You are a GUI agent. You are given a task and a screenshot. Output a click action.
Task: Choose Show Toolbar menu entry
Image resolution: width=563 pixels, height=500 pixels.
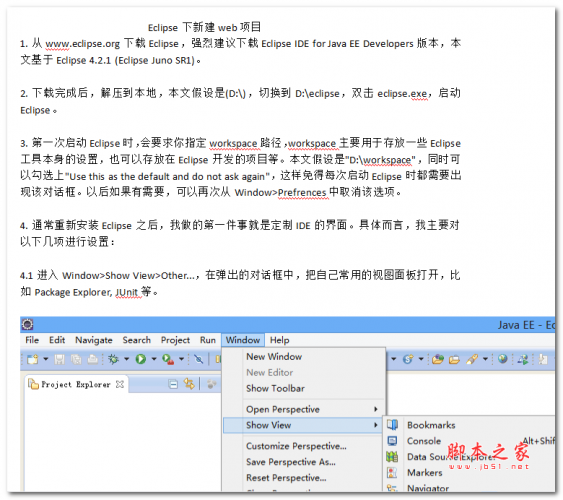tap(303, 388)
